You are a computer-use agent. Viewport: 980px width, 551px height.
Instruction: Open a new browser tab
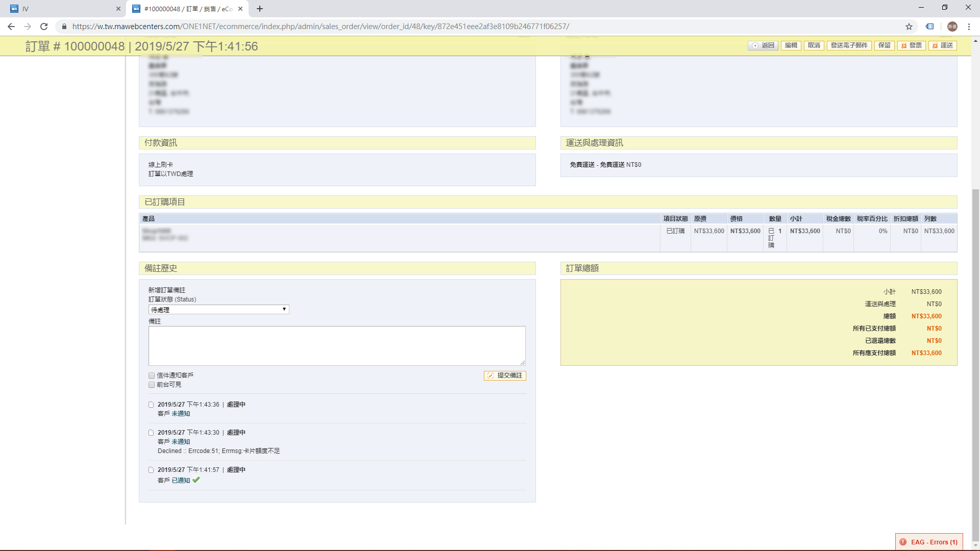260,9
